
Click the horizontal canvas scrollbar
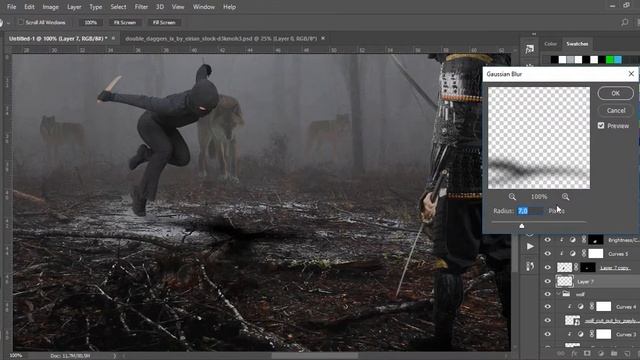[314, 356]
